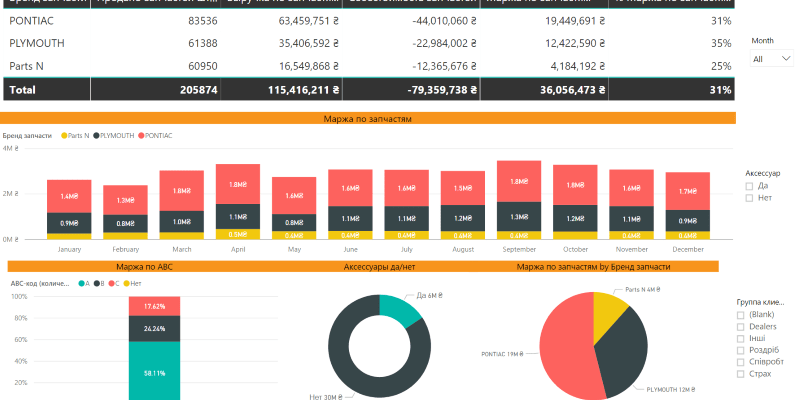The image size is (800, 400).
Task: Click the November month axis label
Action: click(632, 249)
